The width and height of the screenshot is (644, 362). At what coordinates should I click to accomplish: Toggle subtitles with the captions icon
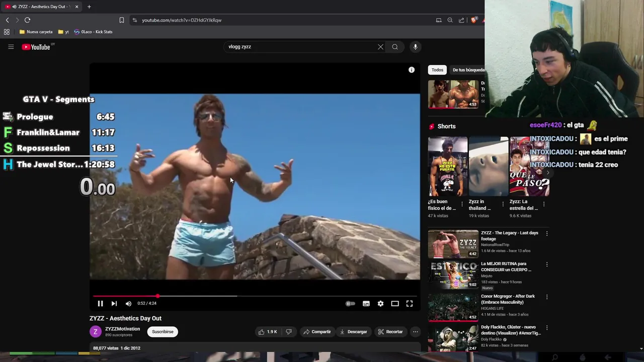(366, 303)
